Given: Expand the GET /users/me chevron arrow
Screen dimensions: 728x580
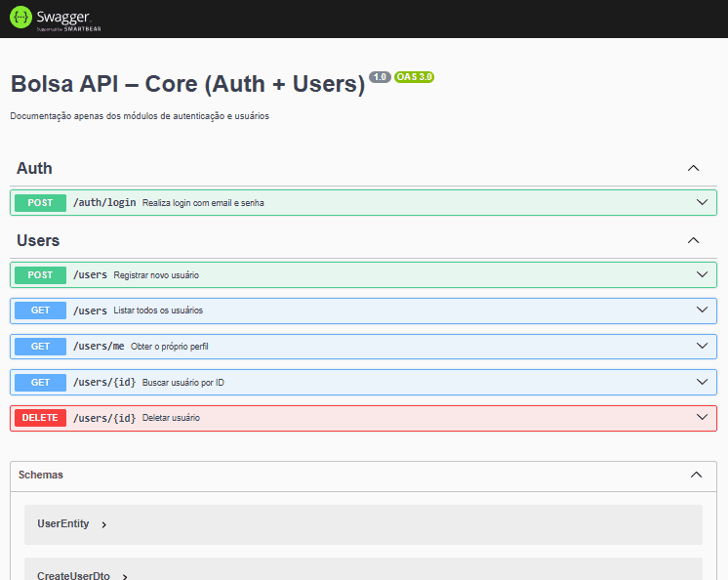Looking at the screenshot, I should (x=702, y=346).
